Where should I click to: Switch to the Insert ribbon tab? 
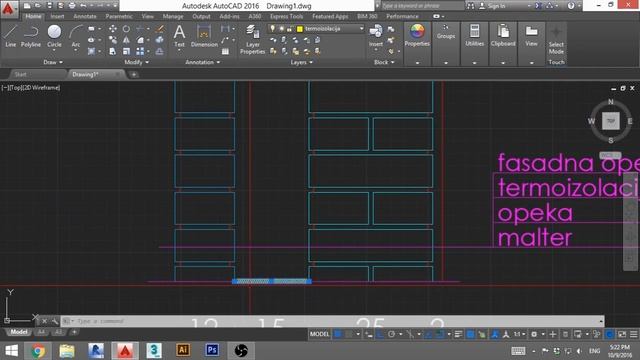coord(57,16)
